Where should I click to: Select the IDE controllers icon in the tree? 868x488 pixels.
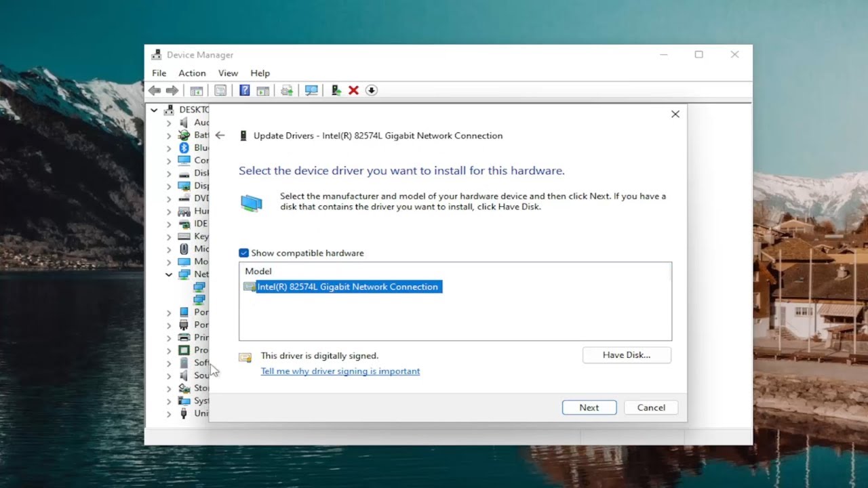coord(184,224)
